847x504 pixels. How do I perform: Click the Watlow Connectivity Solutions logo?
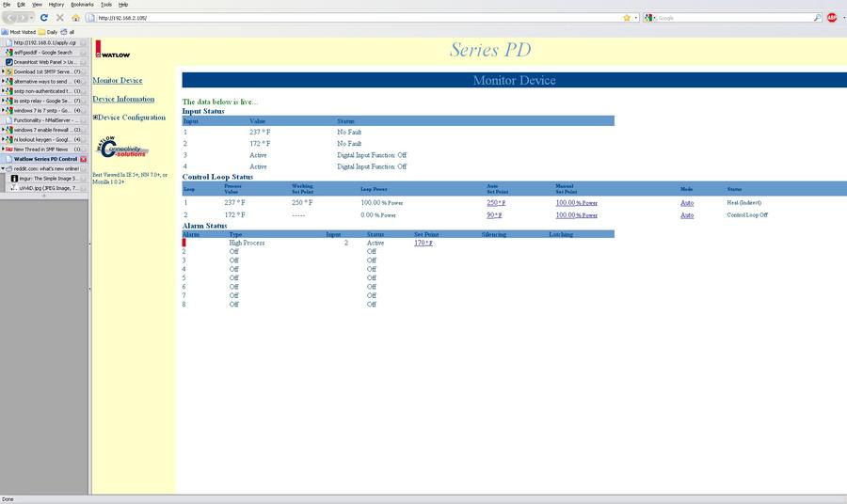[x=120, y=150]
